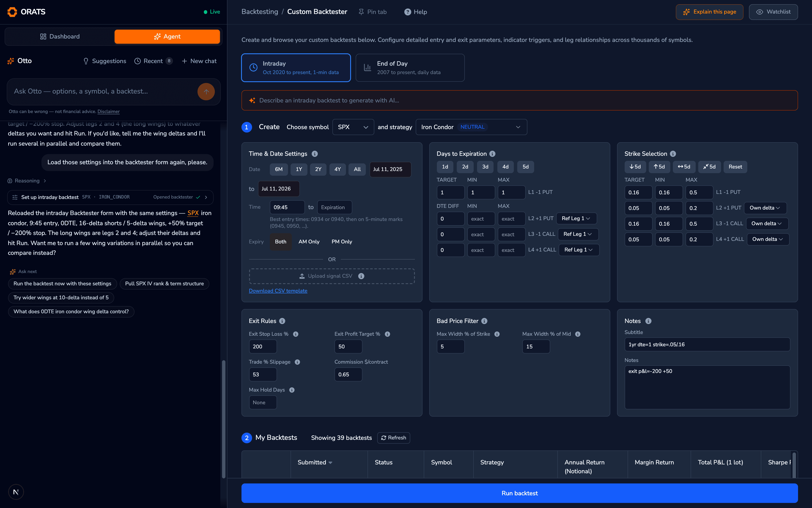Open Suggestions in Otto panel
This screenshot has width=812, height=508.
click(105, 61)
